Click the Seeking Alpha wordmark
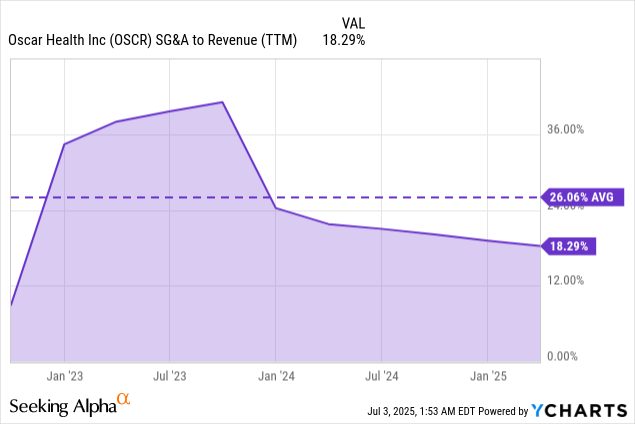 (62, 407)
